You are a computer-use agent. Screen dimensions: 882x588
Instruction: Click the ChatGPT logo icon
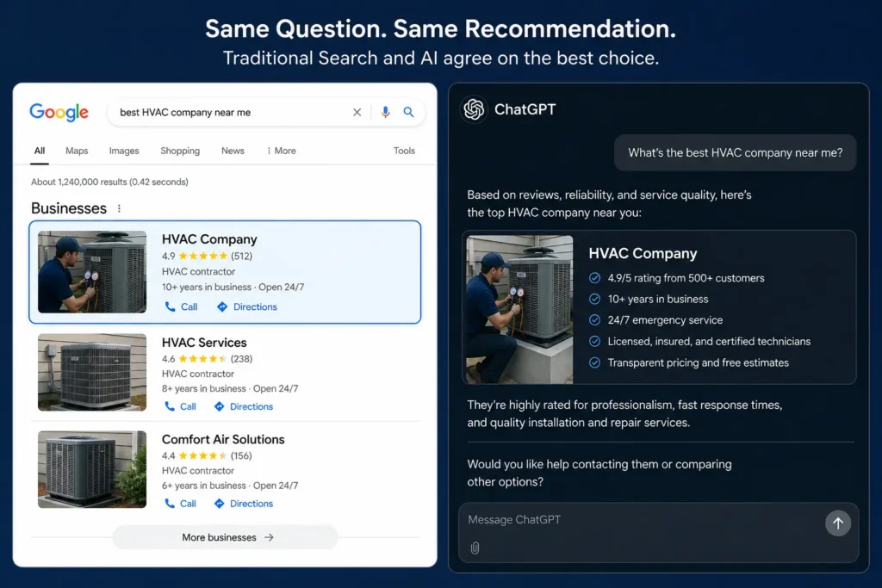(475, 109)
